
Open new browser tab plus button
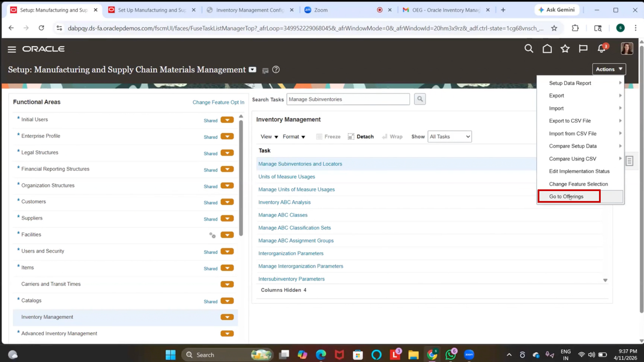point(503,10)
